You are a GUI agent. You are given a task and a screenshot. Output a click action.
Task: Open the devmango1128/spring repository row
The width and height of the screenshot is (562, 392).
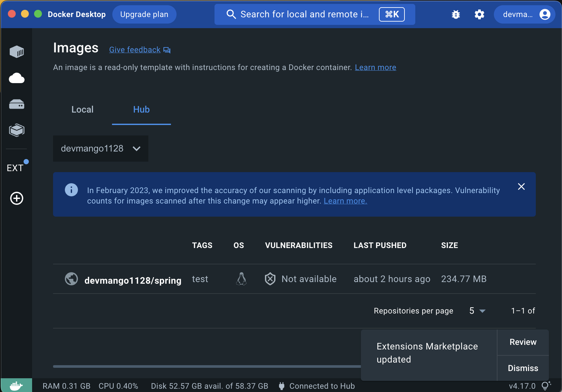point(294,279)
